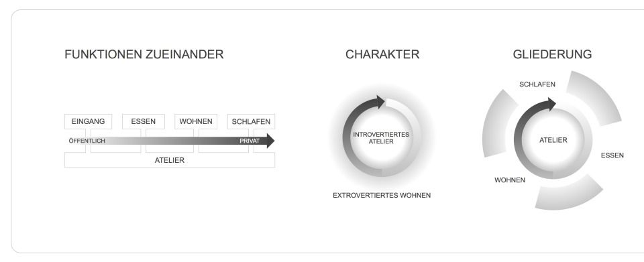
Task: Select the SCHLAFEN box in function row
Action: coord(251,122)
